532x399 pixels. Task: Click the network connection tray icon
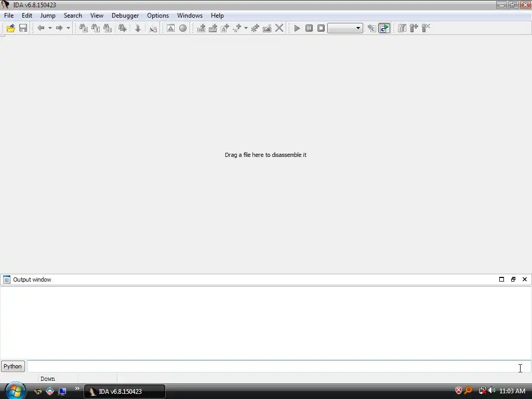pyautogui.click(x=482, y=391)
